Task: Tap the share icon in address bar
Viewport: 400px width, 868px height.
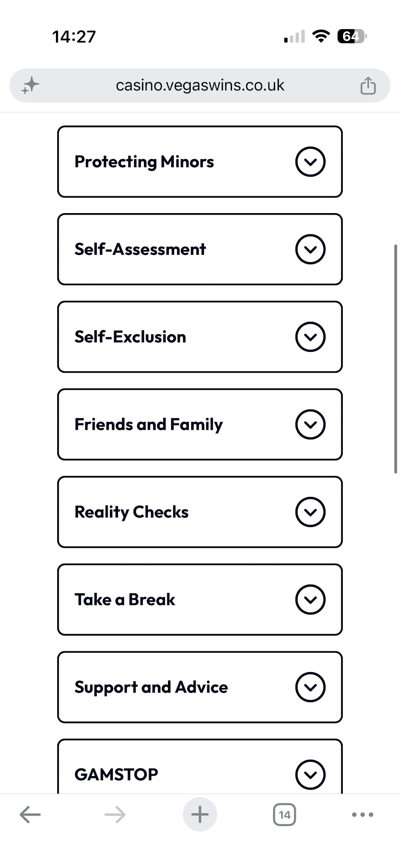Action: [x=368, y=86]
